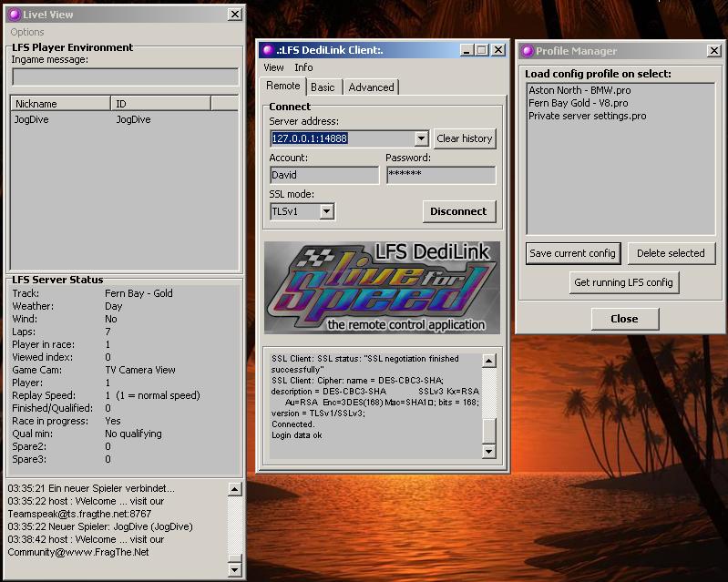728x582 pixels.
Task: Open the Info menu in DediLink Client
Action: click(303, 67)
